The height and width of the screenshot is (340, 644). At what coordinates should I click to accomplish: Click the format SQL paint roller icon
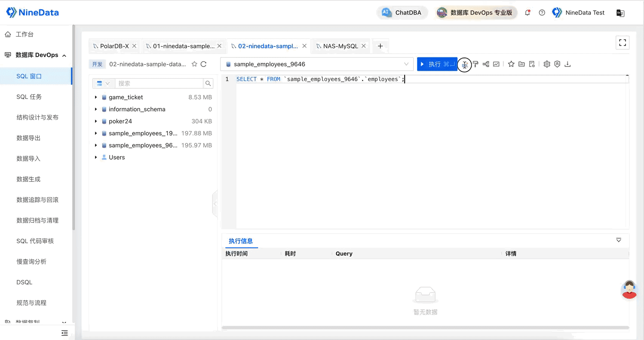point(475,64)
